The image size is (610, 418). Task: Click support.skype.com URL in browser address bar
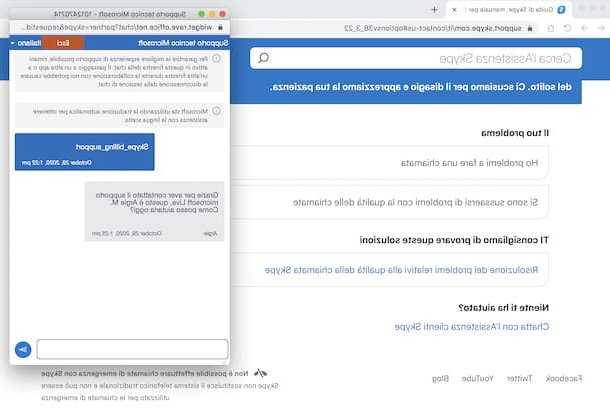tap(433, 28)
